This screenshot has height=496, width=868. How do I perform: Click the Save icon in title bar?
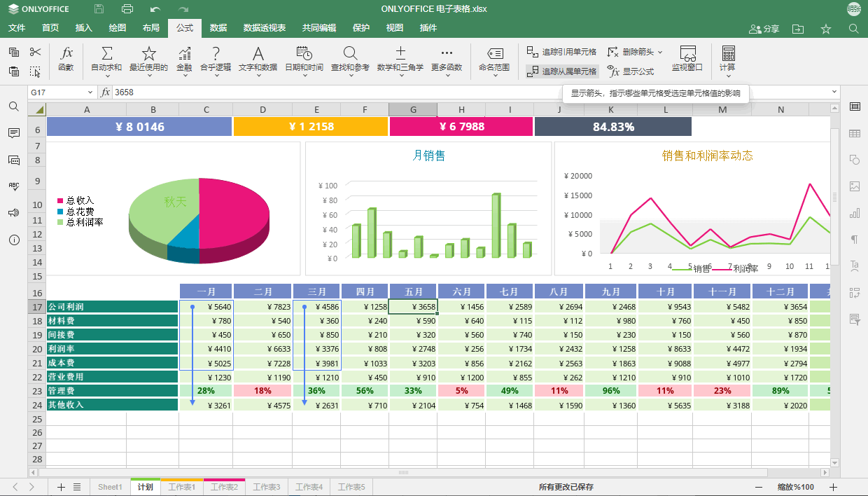click(99, 9)
